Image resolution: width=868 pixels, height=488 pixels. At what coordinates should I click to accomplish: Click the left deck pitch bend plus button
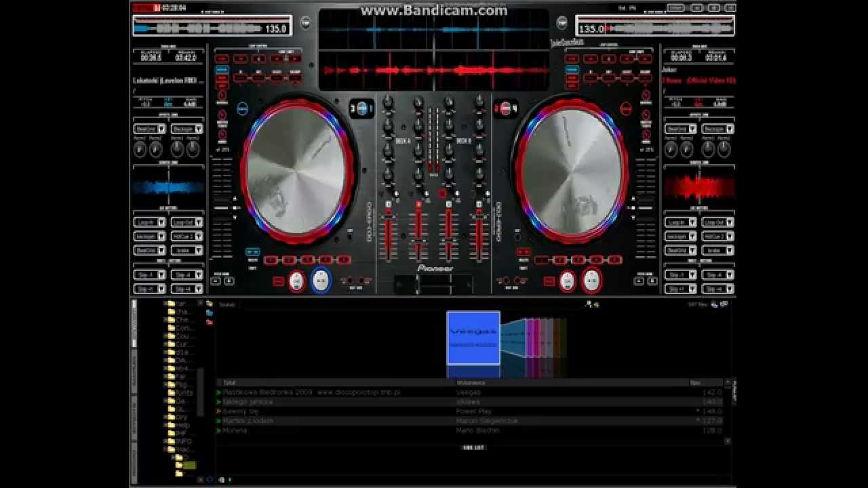tap(229, 281)
